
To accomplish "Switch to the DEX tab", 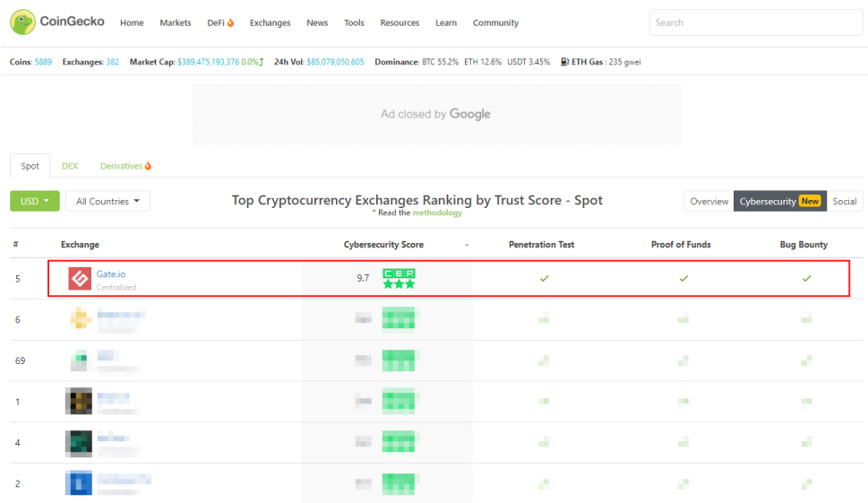I will coord(70,166).
